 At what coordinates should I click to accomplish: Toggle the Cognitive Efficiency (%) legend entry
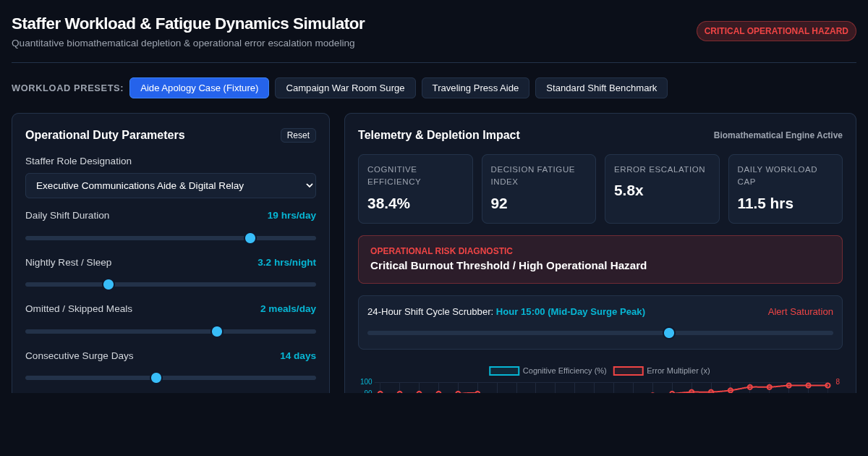coord(548,371)
